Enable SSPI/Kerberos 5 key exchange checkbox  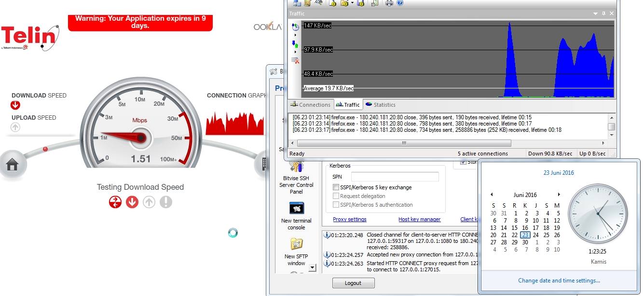[x=336, y=187]
